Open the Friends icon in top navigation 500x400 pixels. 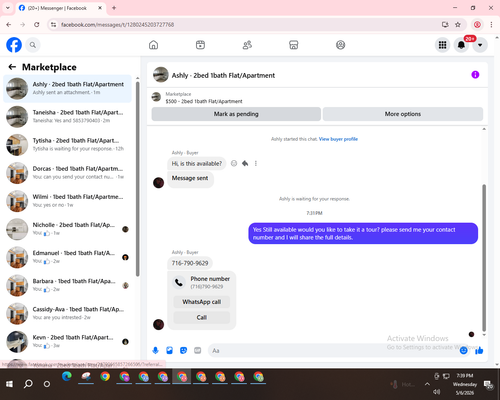tap(247, 45)
